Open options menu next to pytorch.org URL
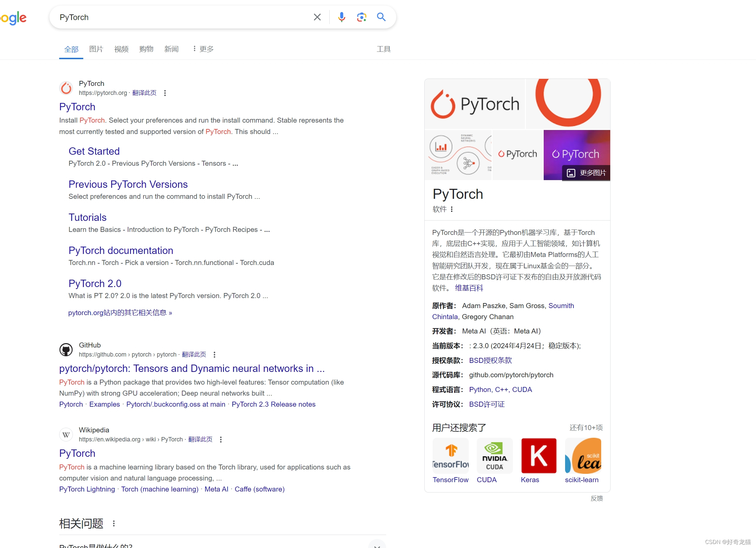Viewport: 756px width, 548px height. [165, 93]
